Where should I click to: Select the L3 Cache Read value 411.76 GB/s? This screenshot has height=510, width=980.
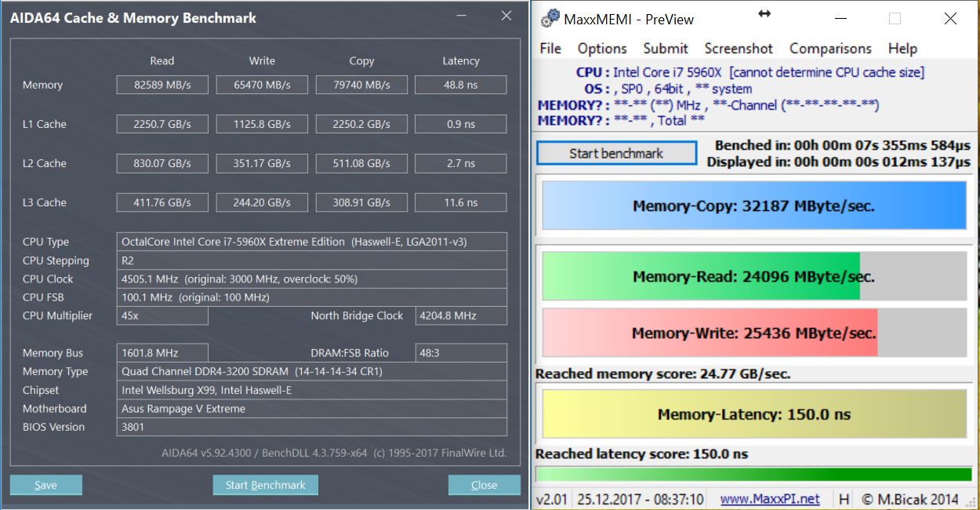(x=162, y=202)
